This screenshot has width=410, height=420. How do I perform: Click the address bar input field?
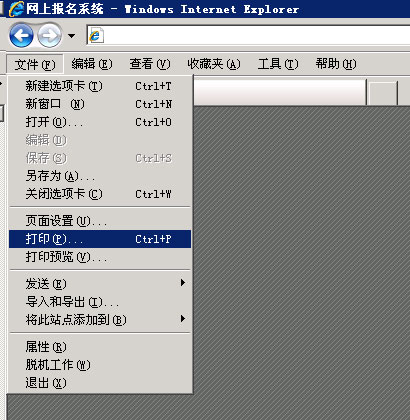pyautogui.click(x=257, y=35)
